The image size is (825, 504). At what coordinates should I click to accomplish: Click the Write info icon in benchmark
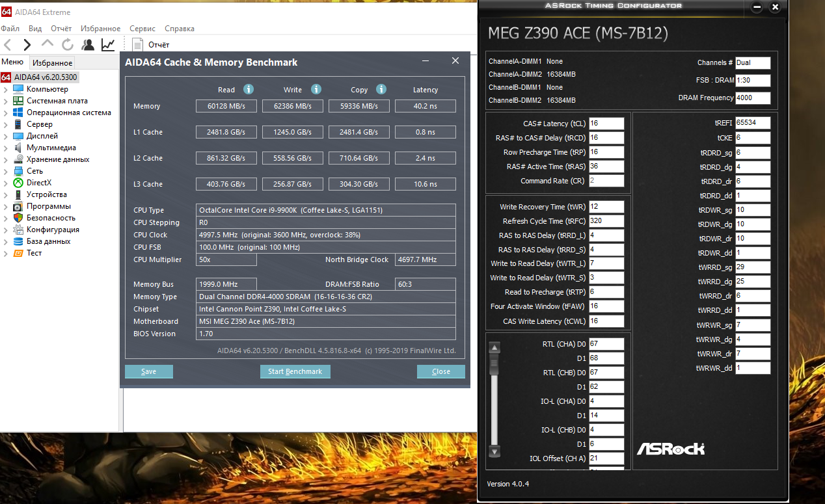[316, 89]
